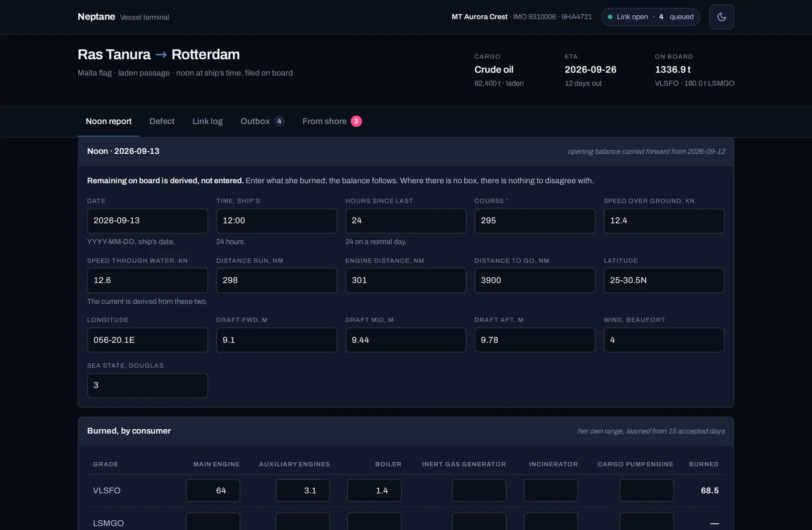This screenshot has height=530, width=812.
Task: Click the Crude oil cargo value
Action: 494,70
